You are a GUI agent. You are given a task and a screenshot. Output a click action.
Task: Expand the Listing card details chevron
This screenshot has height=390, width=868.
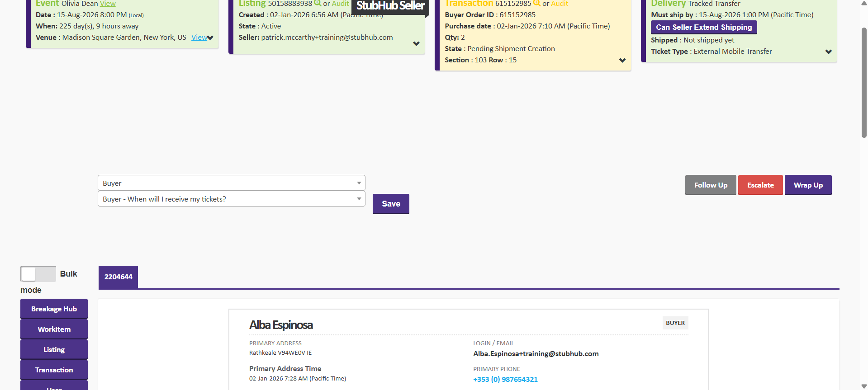point(416,44)
